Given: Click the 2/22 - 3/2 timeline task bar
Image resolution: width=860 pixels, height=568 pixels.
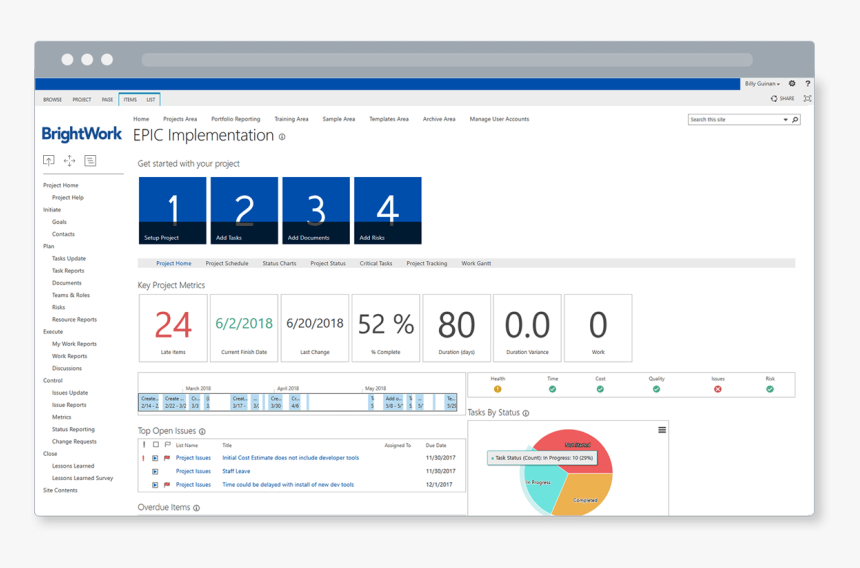Looking at the screenshot, I should (x=176, y=402).
